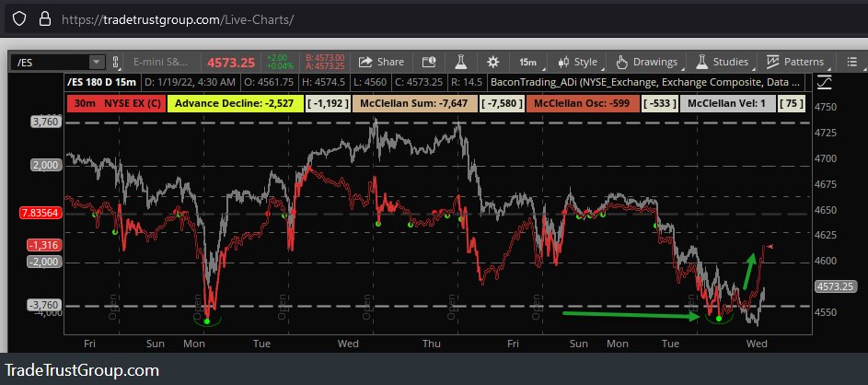Click the curve icon above the price axis
The width and height of the screenshot is (868, 385).
tap(824, 83)
